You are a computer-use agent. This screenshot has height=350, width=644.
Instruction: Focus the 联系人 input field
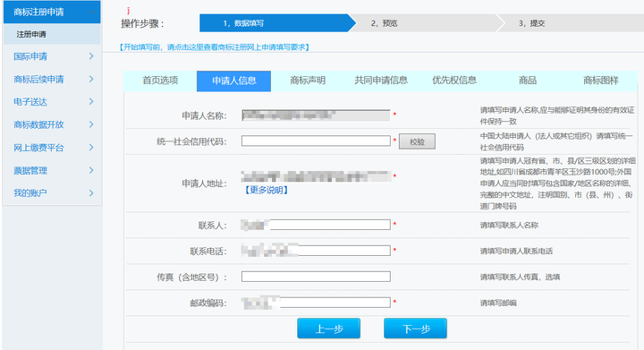pos(316,225)
